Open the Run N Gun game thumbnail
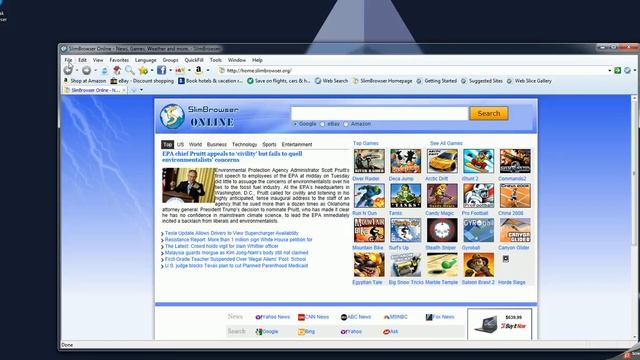The height and width of the screenshot is (360, 640). pyautogui.click(x=369, y=196)
